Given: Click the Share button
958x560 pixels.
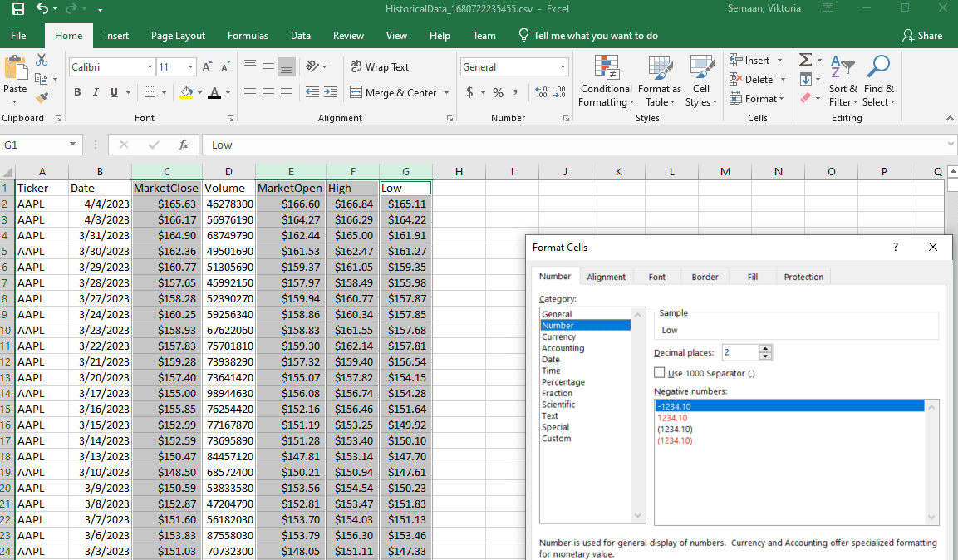Looking at the screenshot, I should click(922, 36).
